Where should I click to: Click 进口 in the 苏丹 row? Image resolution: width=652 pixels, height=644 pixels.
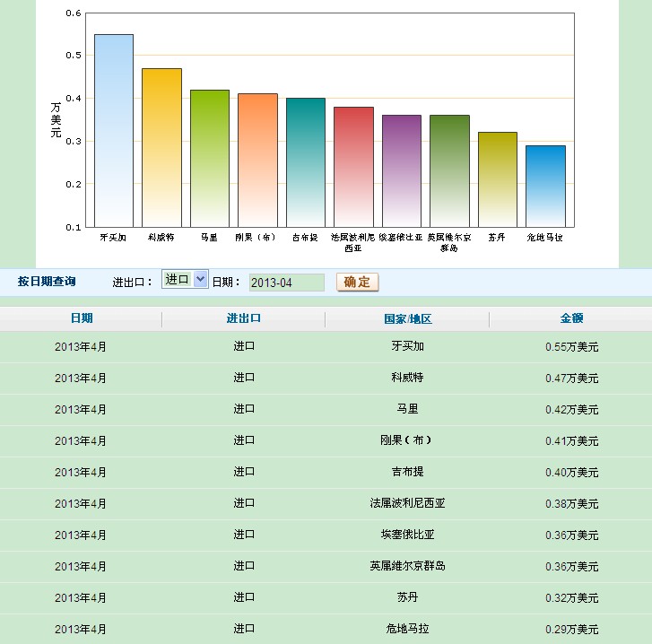244,597
